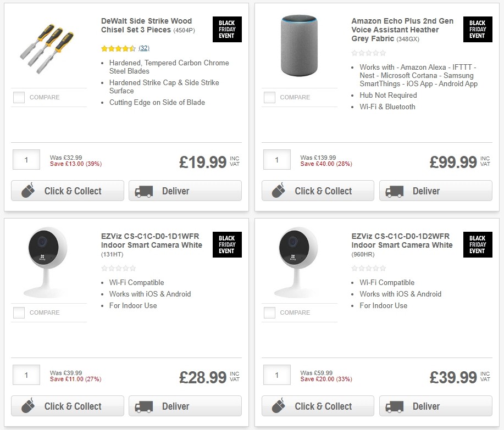Select the truck icon on the Echo Plus Deliver button

click(394, 191)
